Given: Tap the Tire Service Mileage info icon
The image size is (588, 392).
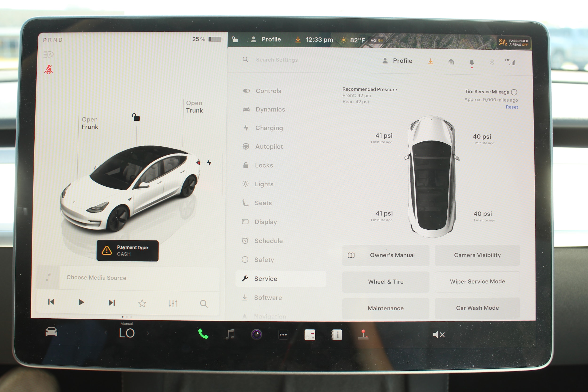Looking at the screenshot, I should click(x=514, y=92).
